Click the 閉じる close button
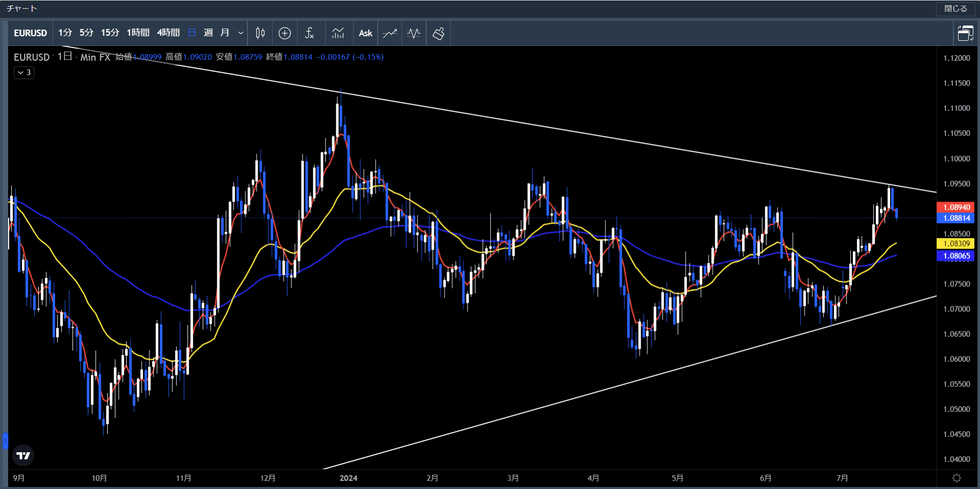Viewport: 980px width, 489px height. (x=955, y=9)
